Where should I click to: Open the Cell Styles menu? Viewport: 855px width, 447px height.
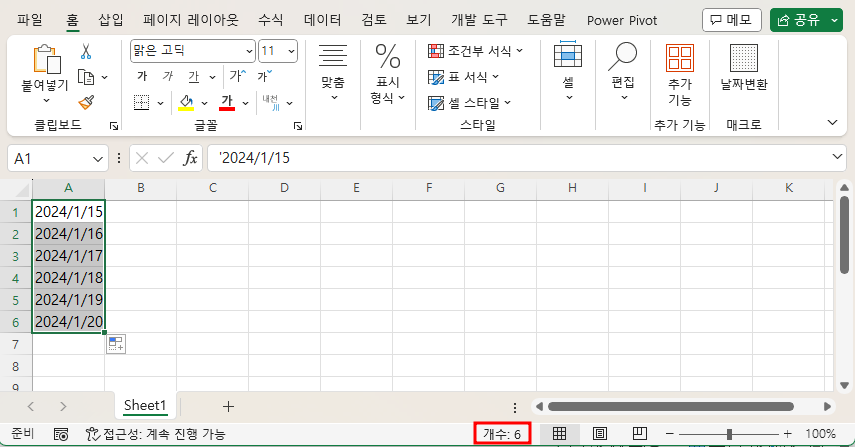[x=469, y=102]
